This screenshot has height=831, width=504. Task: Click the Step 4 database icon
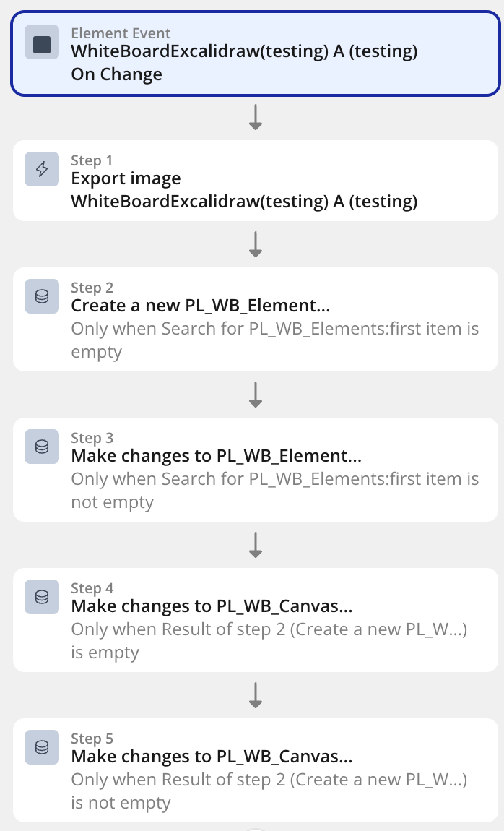(x=42, y=597)
